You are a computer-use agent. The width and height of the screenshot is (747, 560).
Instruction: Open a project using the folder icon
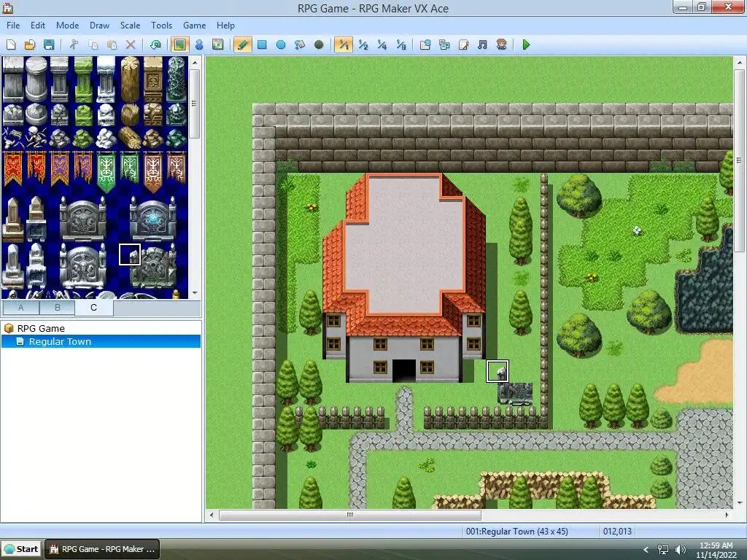coord(29,44)
